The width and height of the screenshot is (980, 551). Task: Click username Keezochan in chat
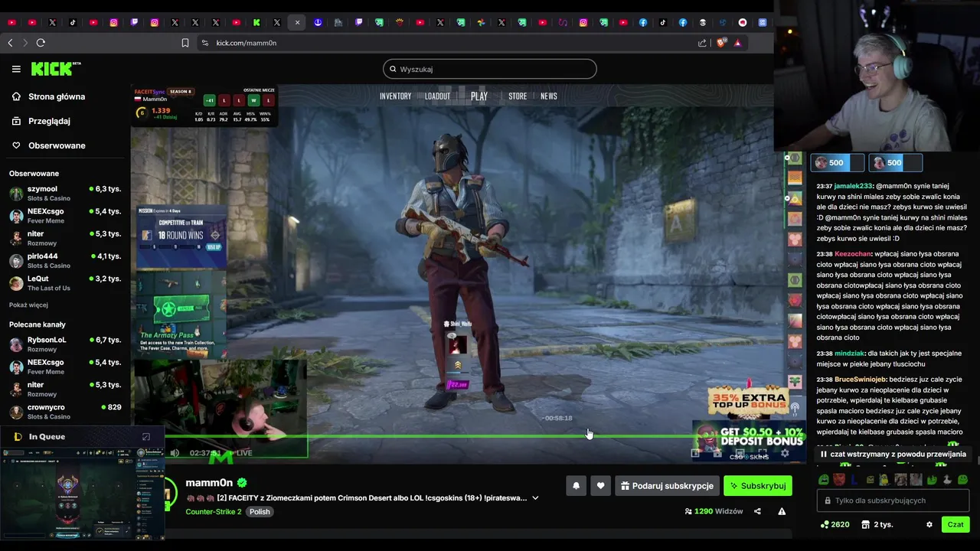(x=854, y=254)
